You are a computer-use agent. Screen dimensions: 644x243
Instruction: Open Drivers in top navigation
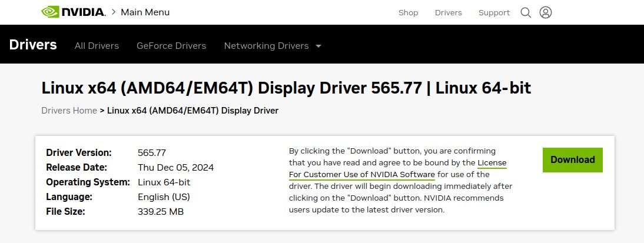point(449,13)
